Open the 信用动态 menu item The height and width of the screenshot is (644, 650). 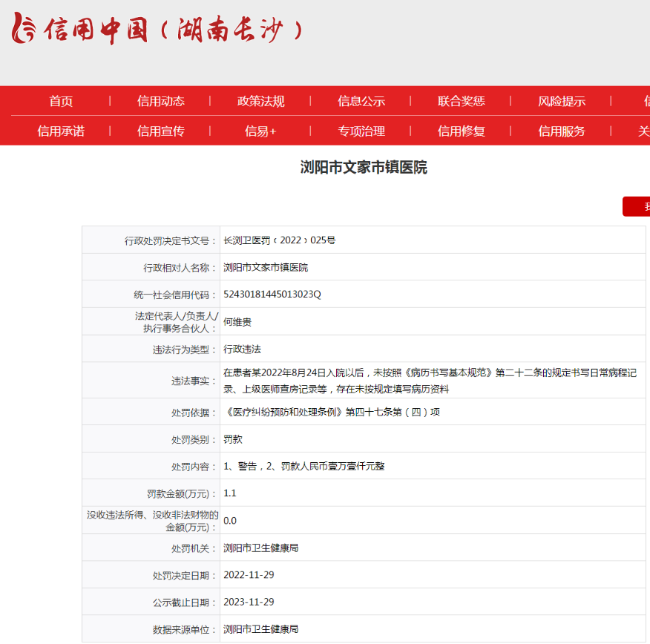click(x=161, y=101)
